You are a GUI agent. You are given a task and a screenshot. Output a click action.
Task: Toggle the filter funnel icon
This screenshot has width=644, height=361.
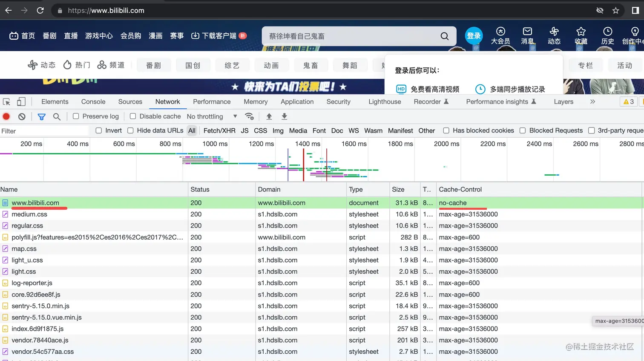41,116
